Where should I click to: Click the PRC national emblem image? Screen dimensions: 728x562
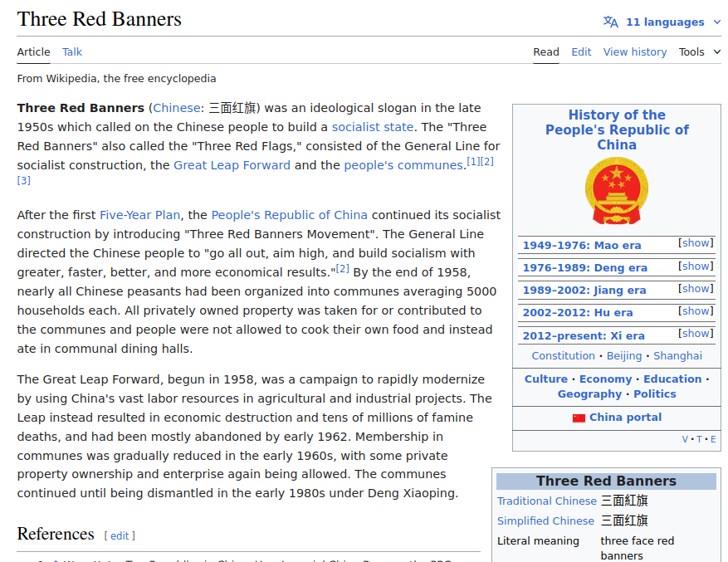coord(617,190)
